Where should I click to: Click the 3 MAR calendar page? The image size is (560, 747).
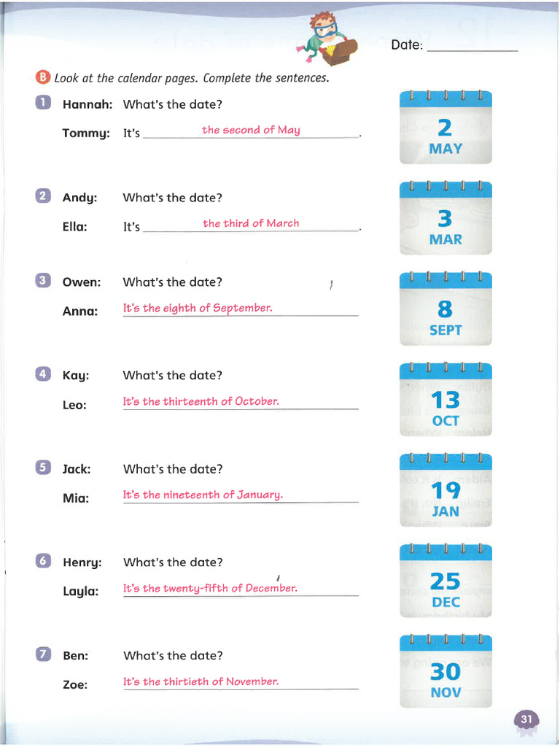[x=446, y=218]
